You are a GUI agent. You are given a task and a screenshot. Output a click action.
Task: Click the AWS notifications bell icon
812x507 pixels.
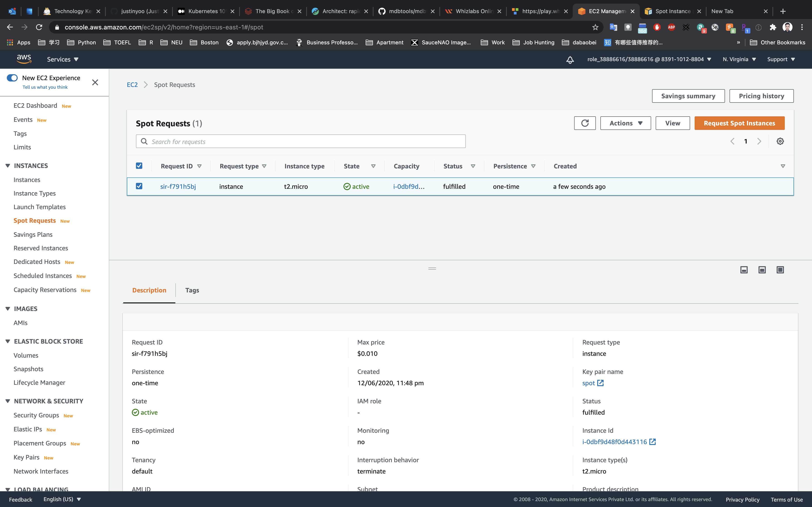(570, 60)
